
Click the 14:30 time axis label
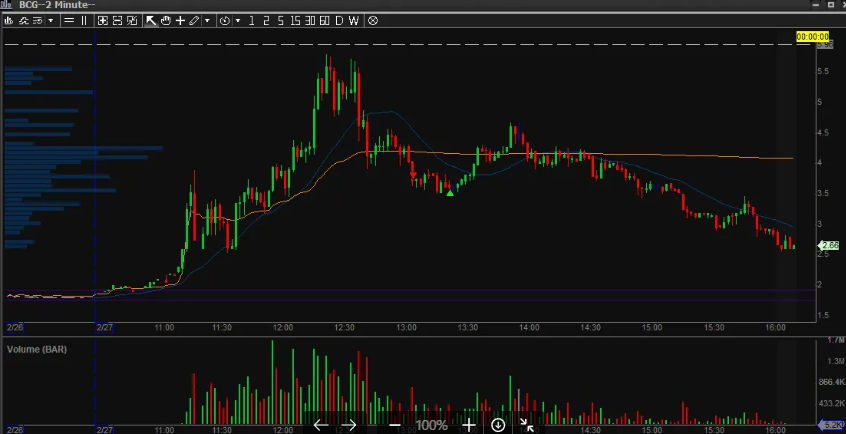(590, 328)
